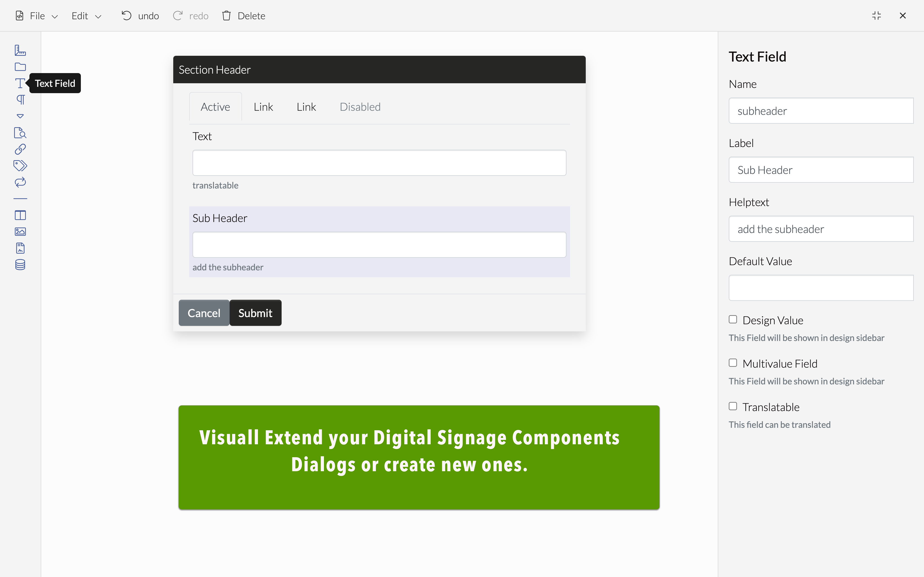Click the Default Value input field

[821, 288]
